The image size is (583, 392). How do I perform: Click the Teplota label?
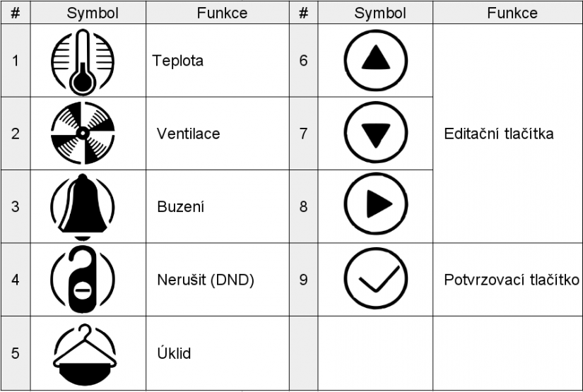click(x=178, y=61)
